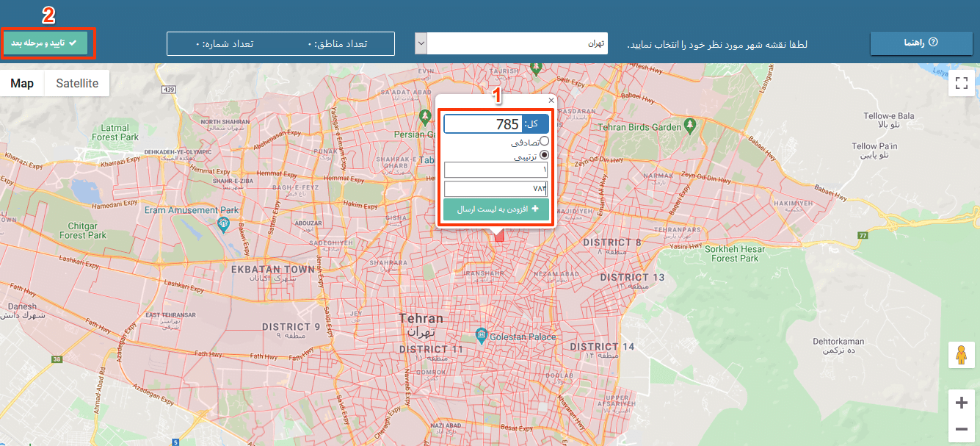Click the total count field showing 785
Image resolution: width=980 pixels, height=446 pixels.
(x=483, y=124)
